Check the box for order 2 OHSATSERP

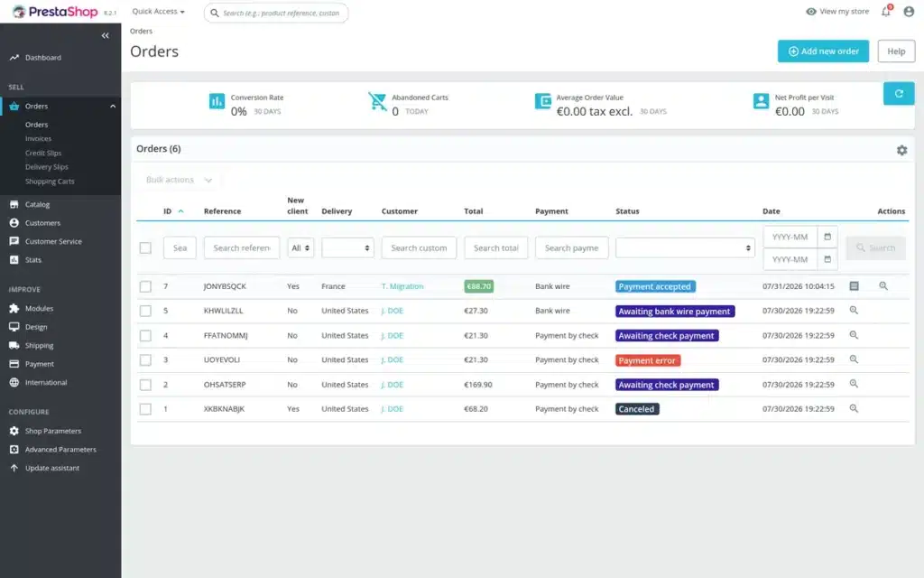[145, 385]
